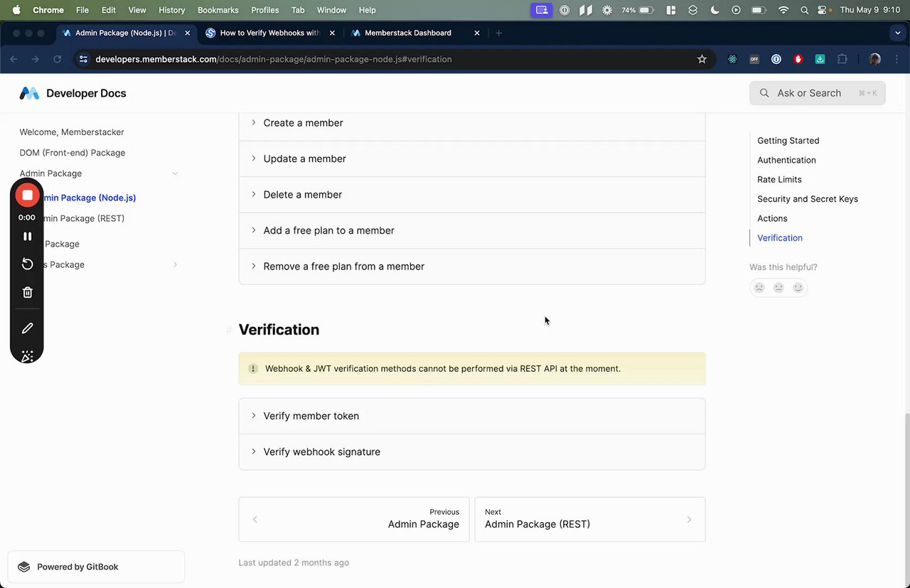
Task: Restart the recording with the circular arrow
Action: [27, 264]
